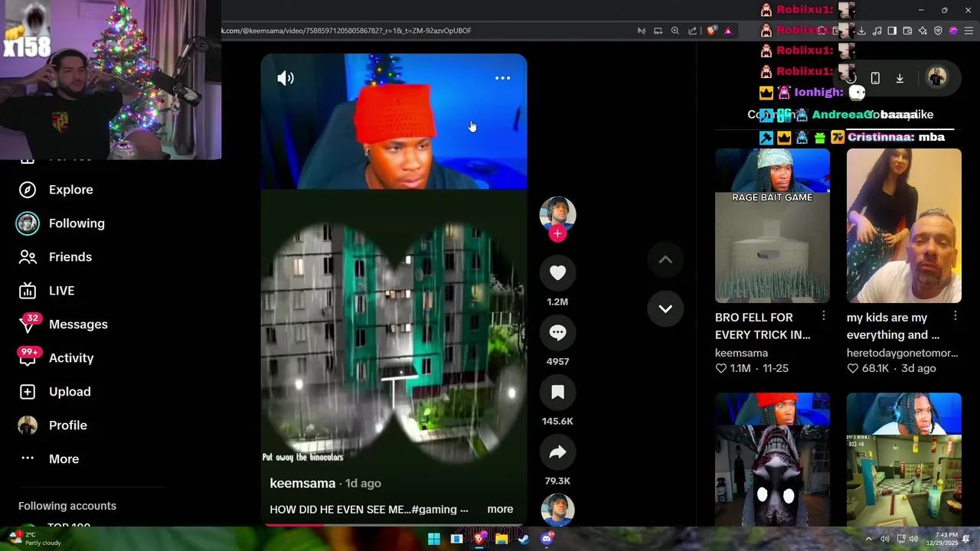Click the Friends people icon
Viewport: 980px width, 551px height.
28,257
